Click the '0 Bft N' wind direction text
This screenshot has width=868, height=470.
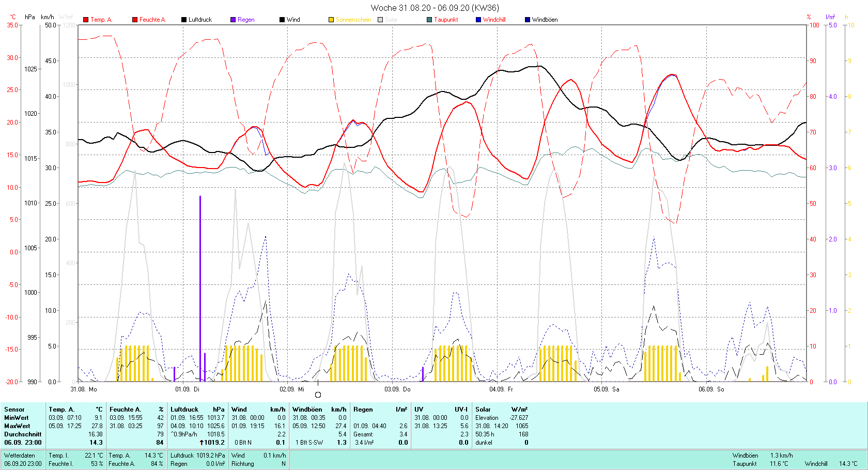[x=243, y=443]
